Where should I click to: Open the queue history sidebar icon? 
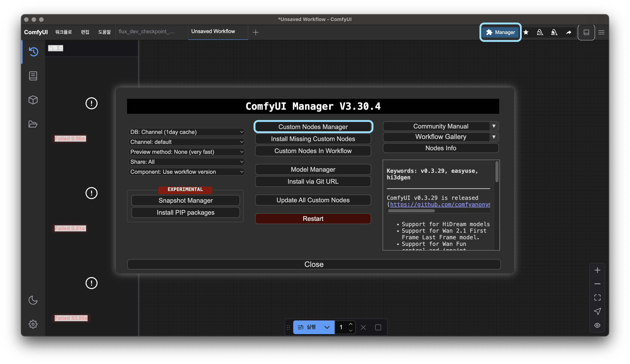point(33,52)
